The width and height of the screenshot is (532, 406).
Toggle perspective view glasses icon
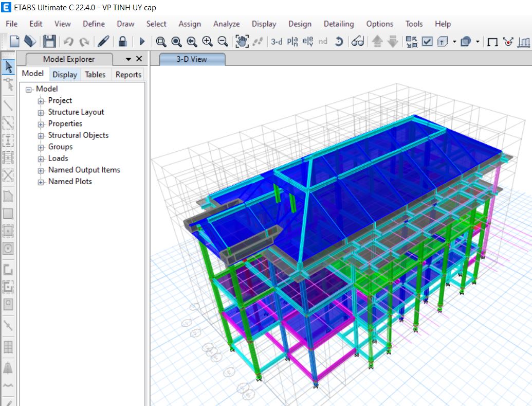click(x=358, y=42)
